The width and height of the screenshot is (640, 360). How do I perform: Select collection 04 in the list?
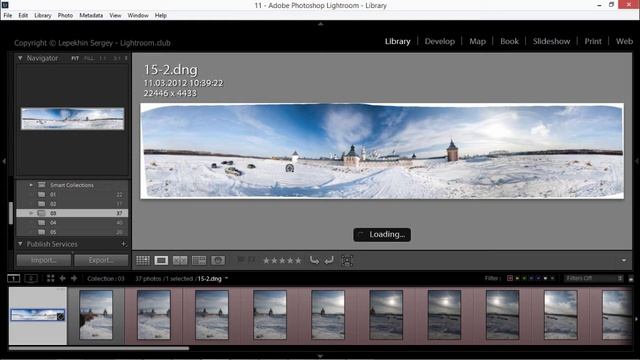coord(72,222)
